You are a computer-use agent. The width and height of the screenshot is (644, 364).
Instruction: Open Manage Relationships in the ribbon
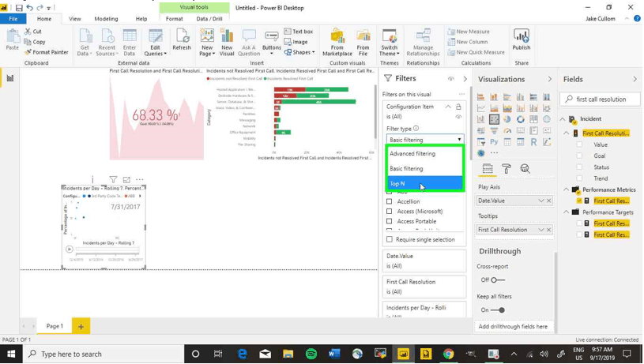pos(423,43)
